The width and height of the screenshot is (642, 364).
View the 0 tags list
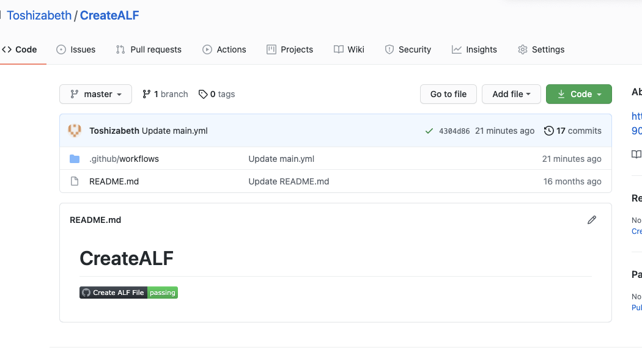pyautogui.click(x=216, y=94)
